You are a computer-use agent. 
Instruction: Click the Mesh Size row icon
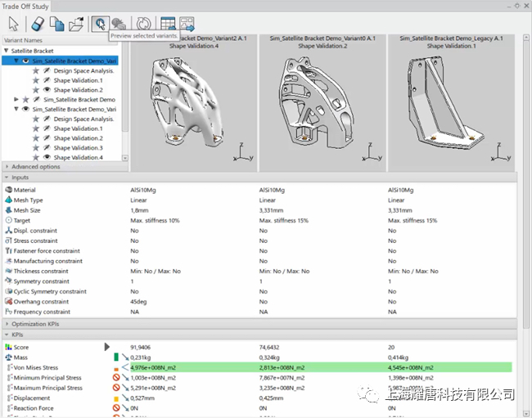(8, 210)
